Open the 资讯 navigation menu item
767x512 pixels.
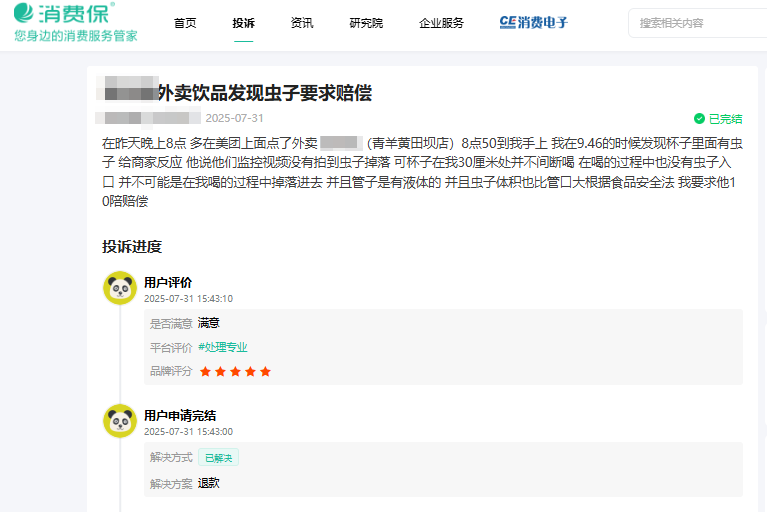[x=301, y=23]
